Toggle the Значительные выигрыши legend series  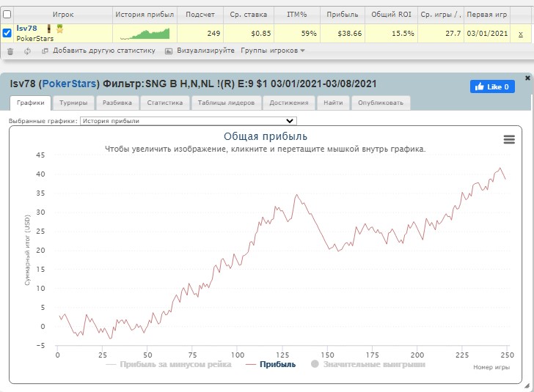[x=368, y=364]
